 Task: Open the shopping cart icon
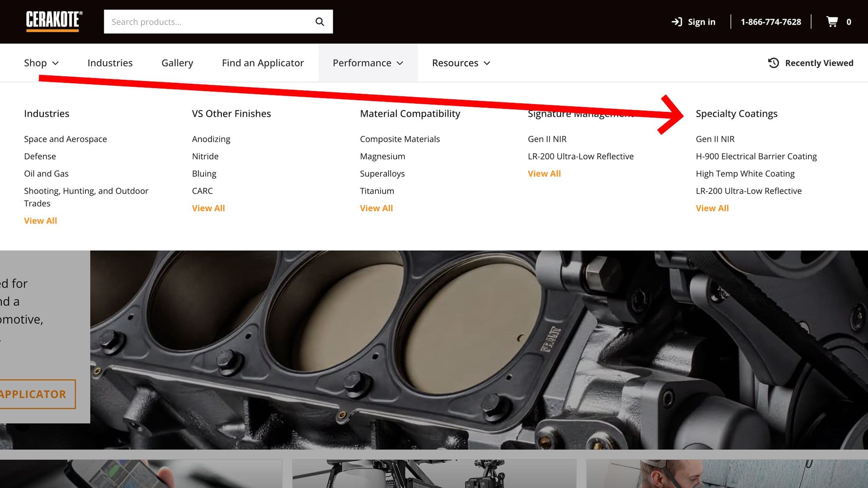coord(832,22)
